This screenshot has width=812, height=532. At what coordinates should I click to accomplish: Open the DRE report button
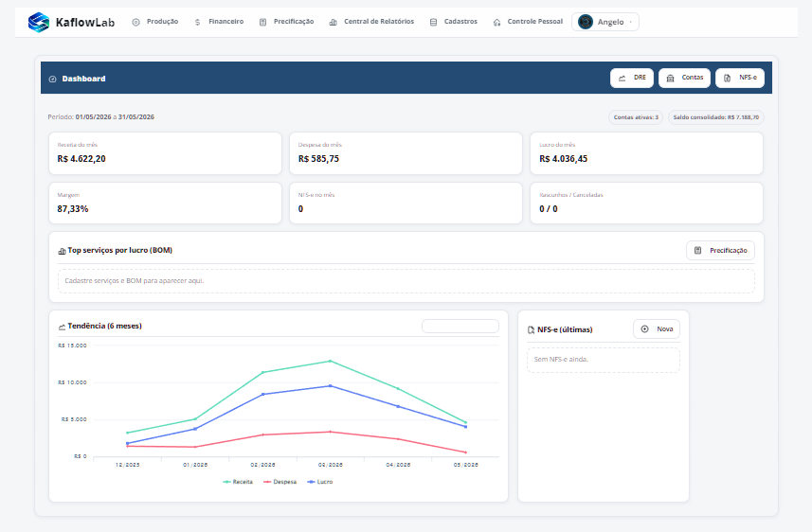click(x=632, y=78)
